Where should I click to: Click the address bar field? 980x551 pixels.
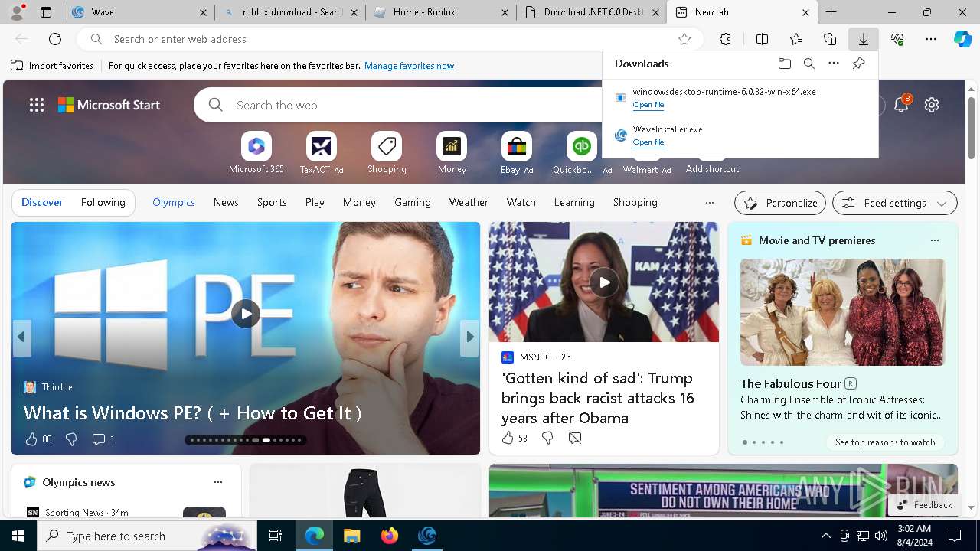click(x=390, y=39)
